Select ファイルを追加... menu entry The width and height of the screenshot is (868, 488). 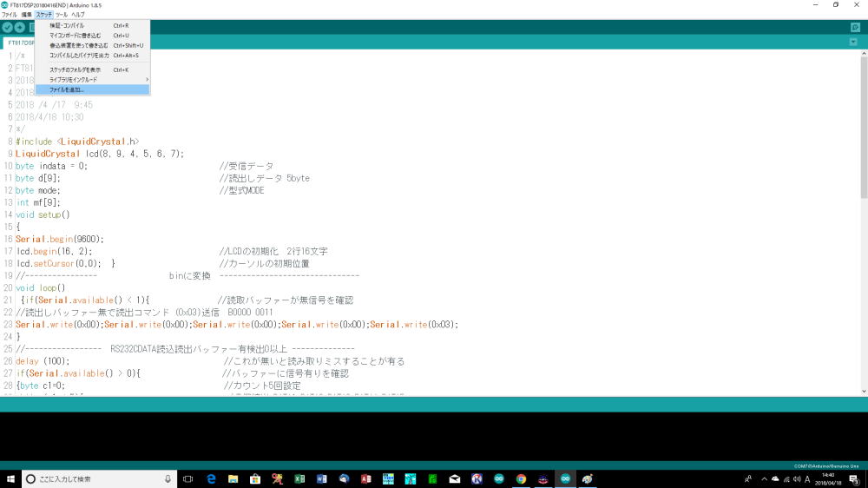(x=93, y=89)
